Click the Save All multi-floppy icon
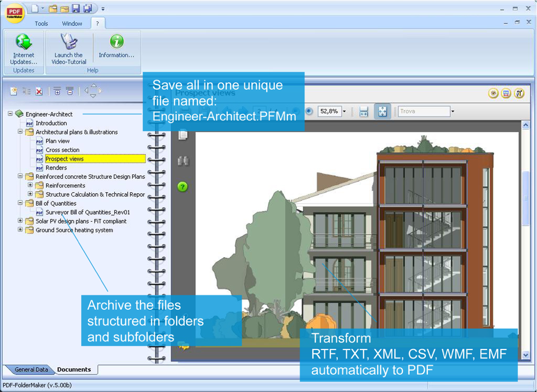The image size is (537, 392). coord(88,9)
